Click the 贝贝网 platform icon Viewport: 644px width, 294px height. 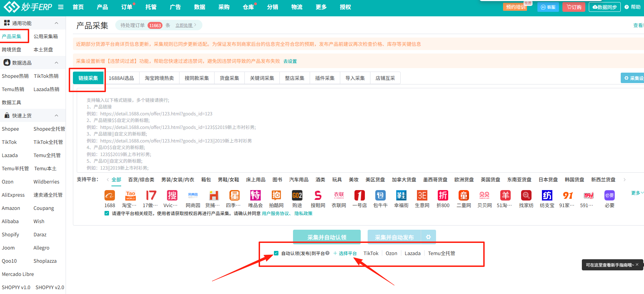(485, 195)
